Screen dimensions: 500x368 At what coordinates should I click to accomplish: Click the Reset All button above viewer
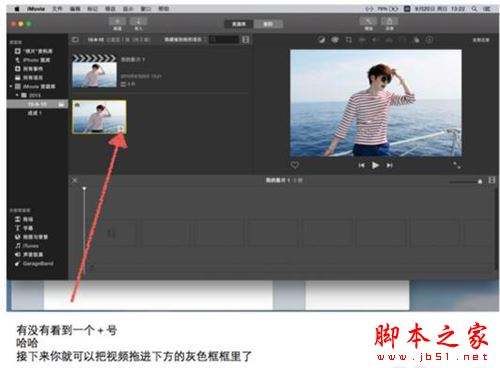click(481, 40)
